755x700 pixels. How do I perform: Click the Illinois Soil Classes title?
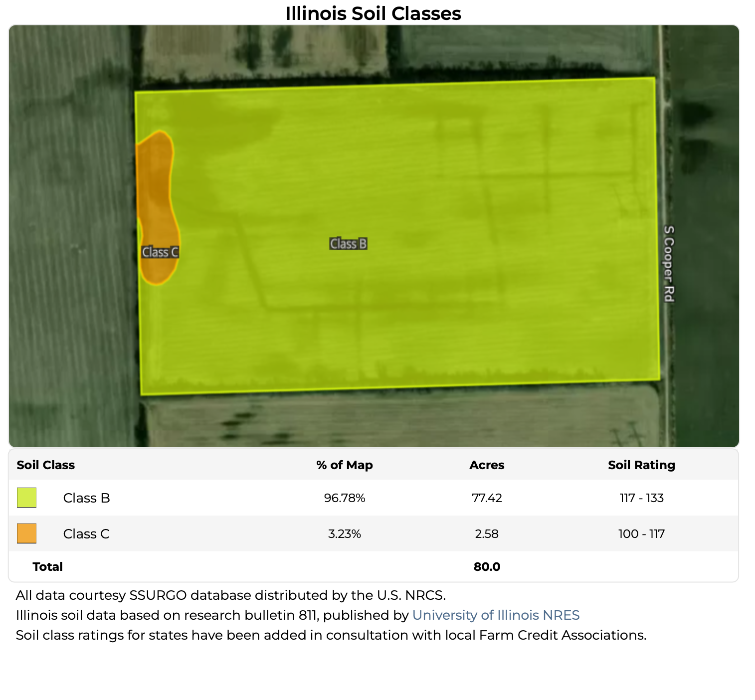point(373,13)
